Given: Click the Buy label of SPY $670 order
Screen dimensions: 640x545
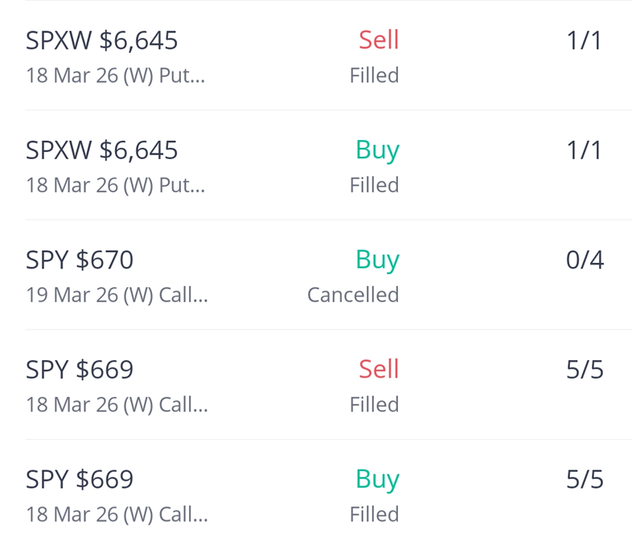Looking at the screenshot, I should point(377,260).
